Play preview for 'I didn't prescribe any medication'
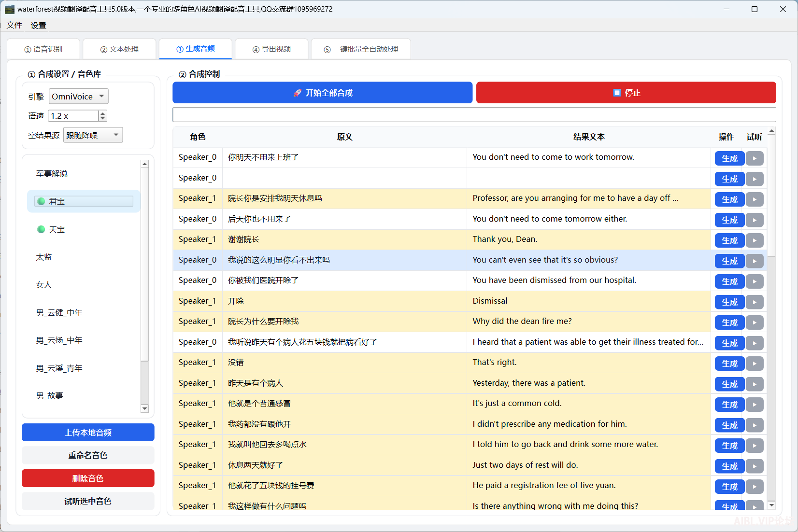 click(754, 425)
